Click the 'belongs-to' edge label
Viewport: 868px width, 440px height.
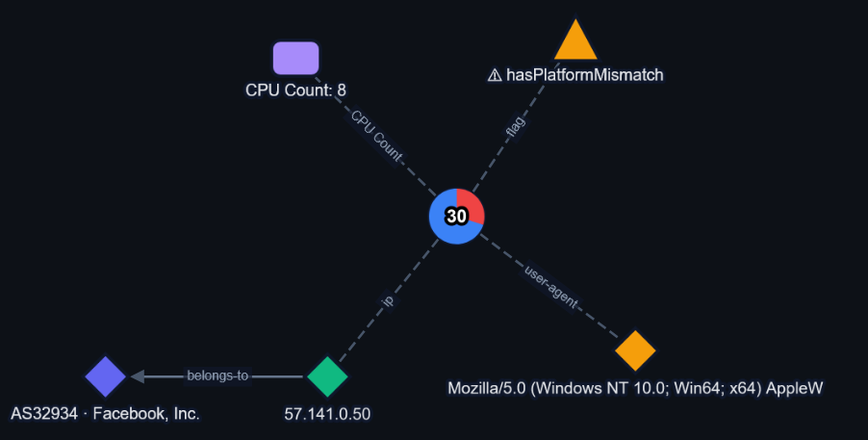pyautogui.click(x=217, y=376)
